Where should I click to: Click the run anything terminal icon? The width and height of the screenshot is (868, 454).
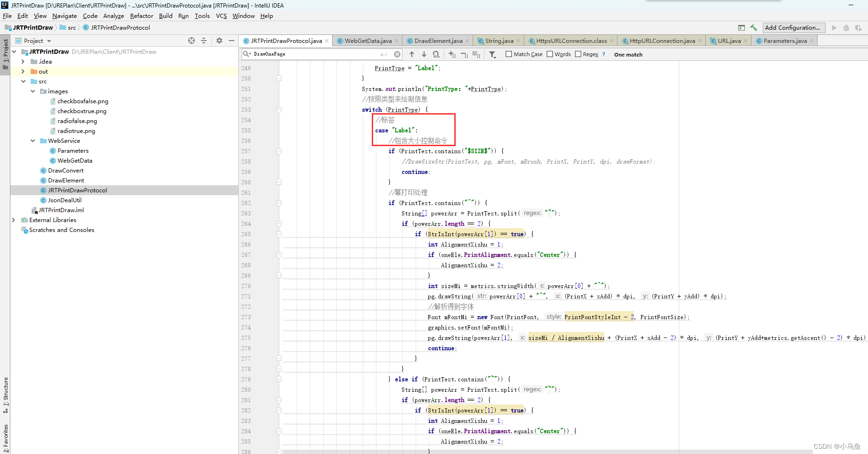pos(742,28)
